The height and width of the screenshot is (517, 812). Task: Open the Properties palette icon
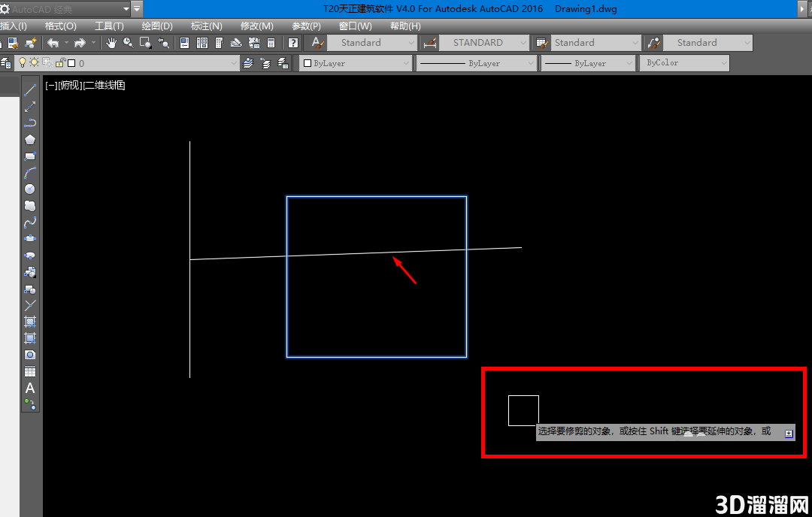184,43
